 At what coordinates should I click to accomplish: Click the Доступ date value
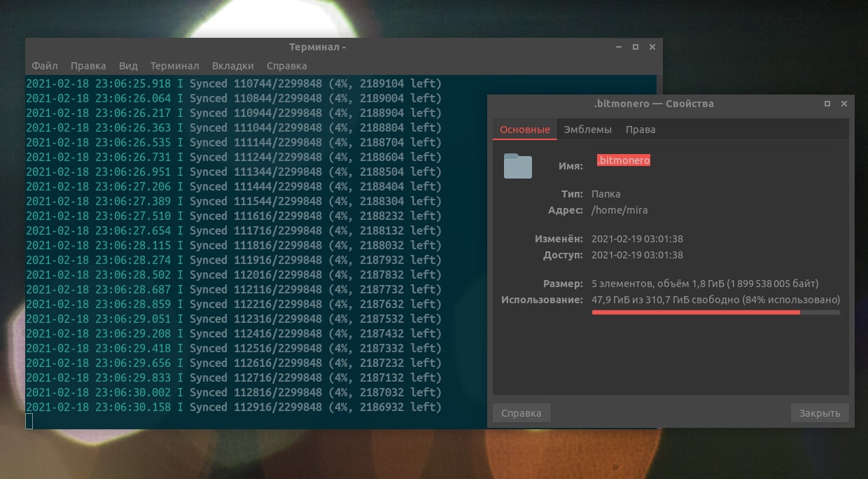[x=637, y=255]
